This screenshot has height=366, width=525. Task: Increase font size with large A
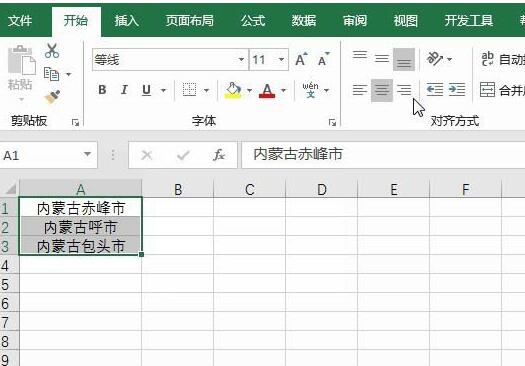pos(301,60)
